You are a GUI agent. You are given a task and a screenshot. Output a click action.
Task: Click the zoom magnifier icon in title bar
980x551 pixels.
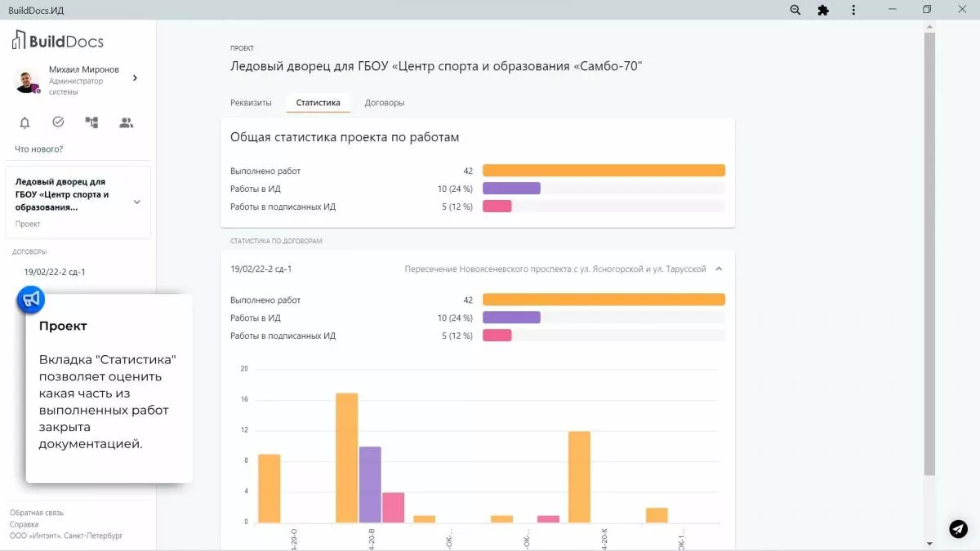(x=795, y=10)
